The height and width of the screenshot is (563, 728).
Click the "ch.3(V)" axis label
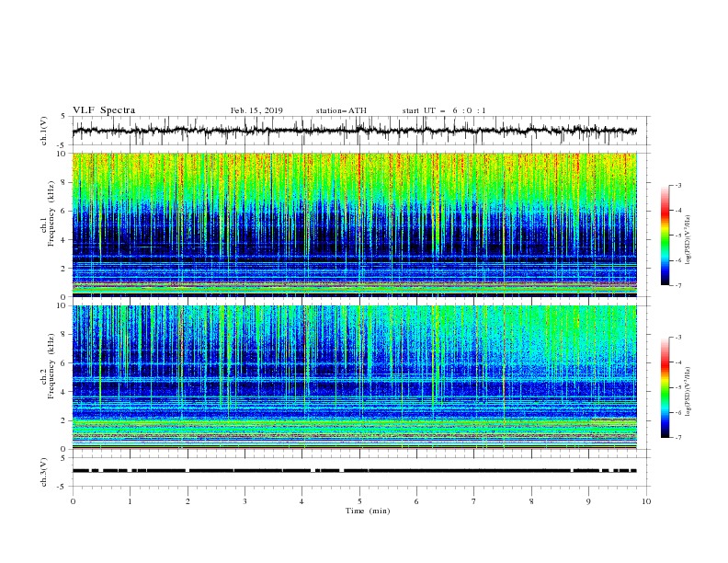click(x=44, y=472)
